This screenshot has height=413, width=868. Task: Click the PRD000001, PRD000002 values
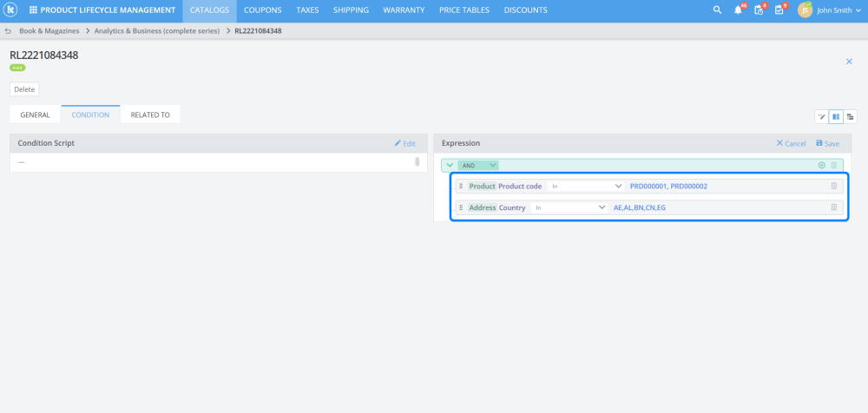click(x=668, y=186)
